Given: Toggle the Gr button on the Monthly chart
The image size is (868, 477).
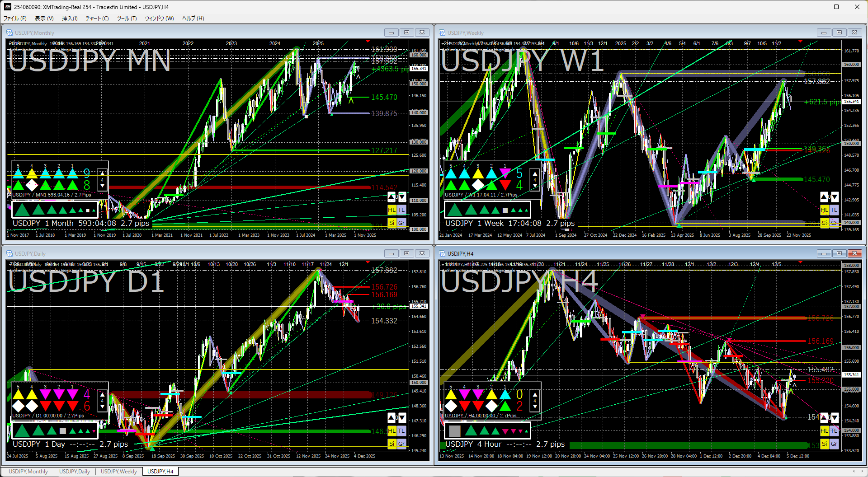Looking at the screenshot, I should [401, 223].
